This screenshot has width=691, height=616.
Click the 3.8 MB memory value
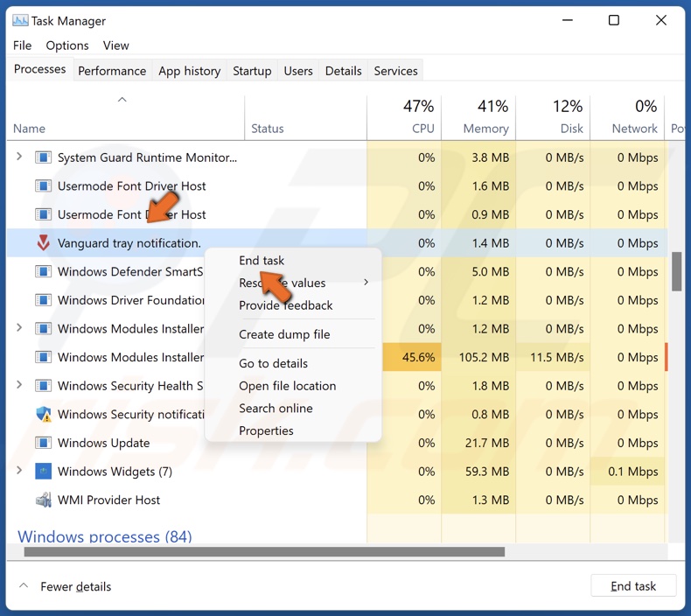[490, 157]
